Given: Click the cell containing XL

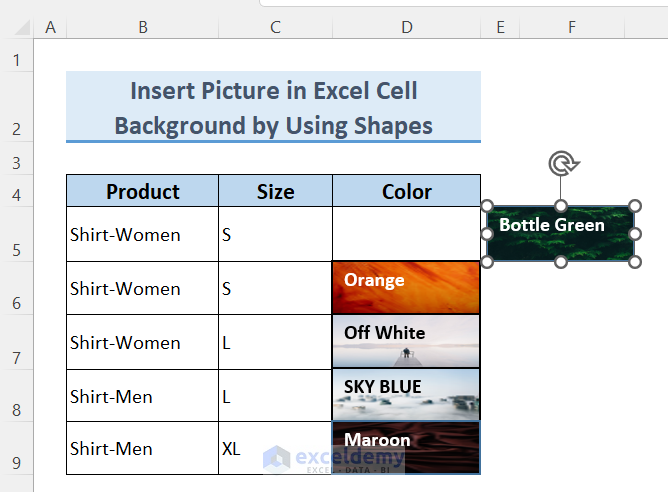Looking at the screenshot, I should [275, 449].
